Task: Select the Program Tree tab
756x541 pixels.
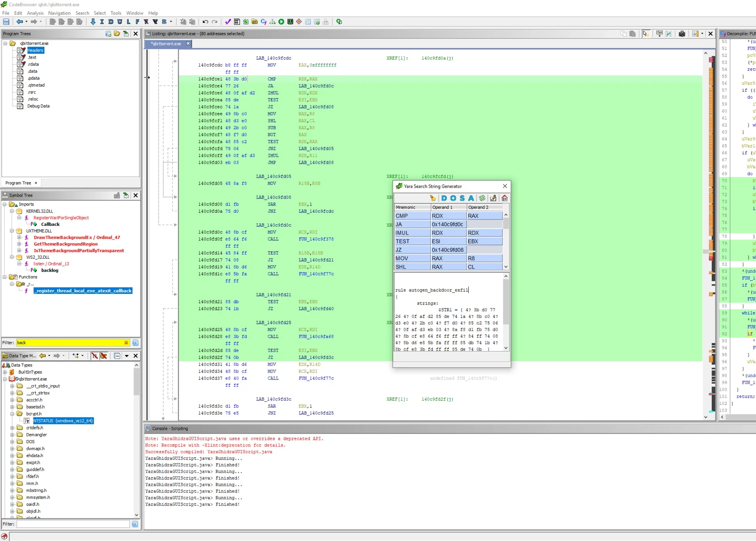Action: 18,183
